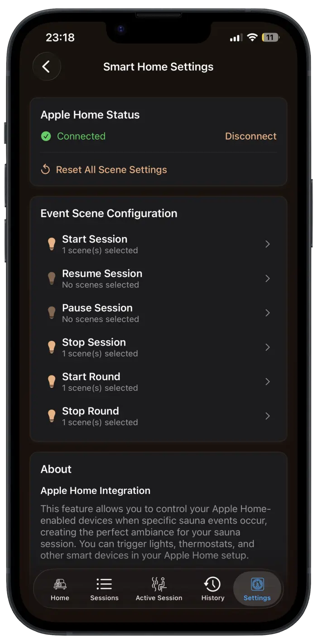Select the Settings thermostat icon
This screenshot has width=317, height=644.
click(257, 583)
